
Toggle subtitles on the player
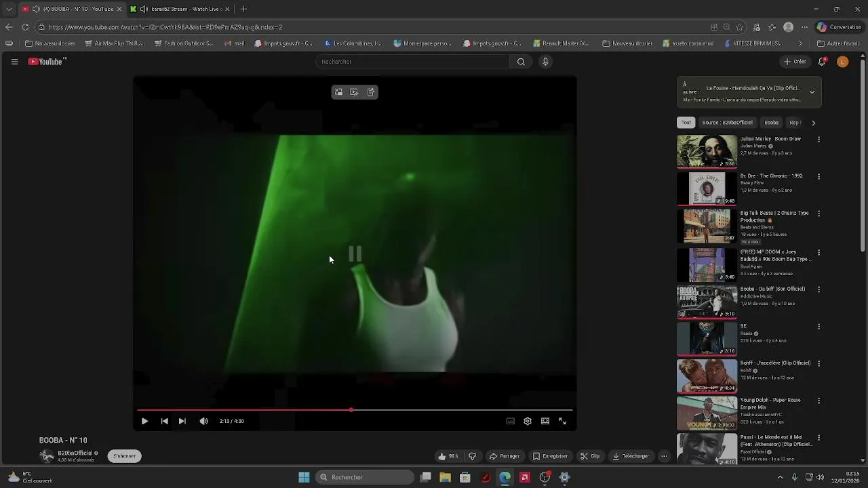[511, 421]
